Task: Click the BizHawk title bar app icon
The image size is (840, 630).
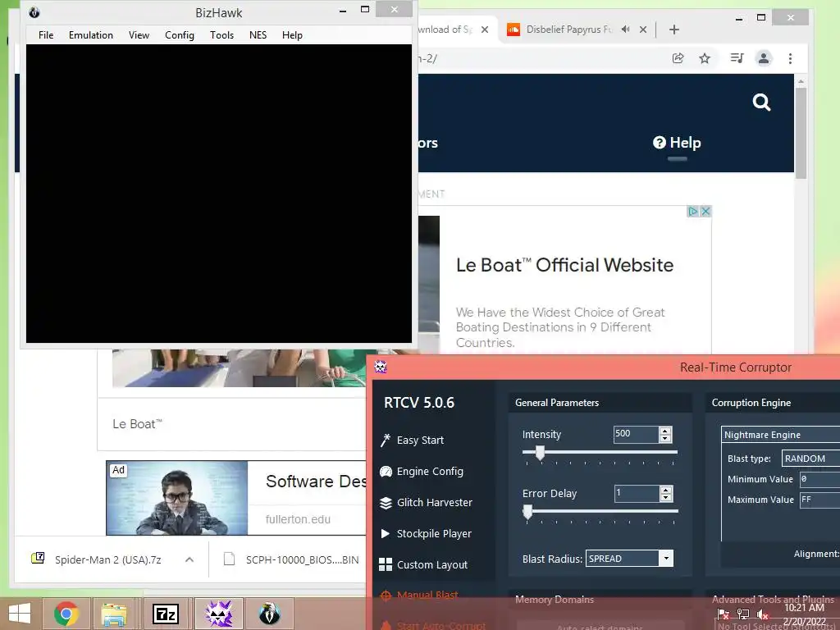Action: pos(34,12)
